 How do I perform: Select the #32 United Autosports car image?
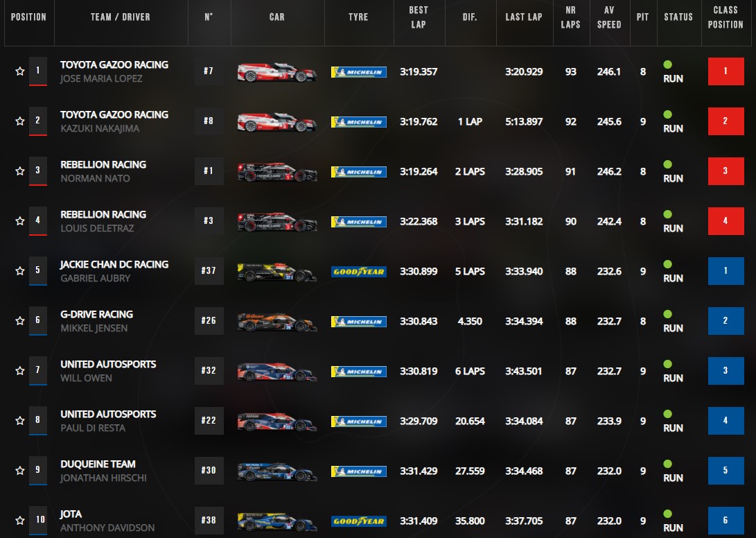pyautogui.click(x=276, y=372)
